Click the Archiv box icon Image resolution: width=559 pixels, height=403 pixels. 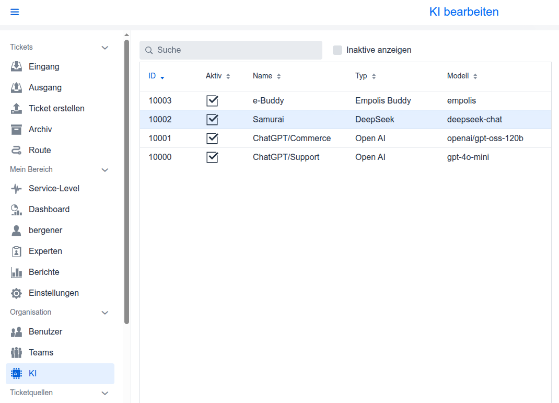(16, 129)
